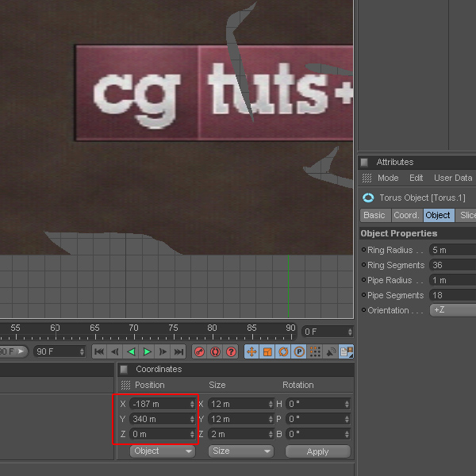
Task: Click the Ring Segments 36 field
Action: pos(452,265)
